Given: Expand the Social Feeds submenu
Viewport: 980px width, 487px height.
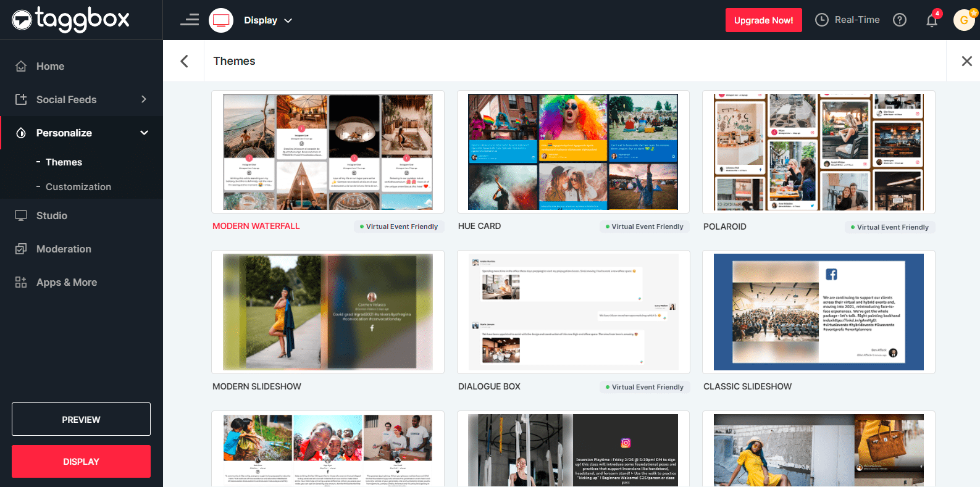Looking at the screenshot, I should [x=143, y=99].
